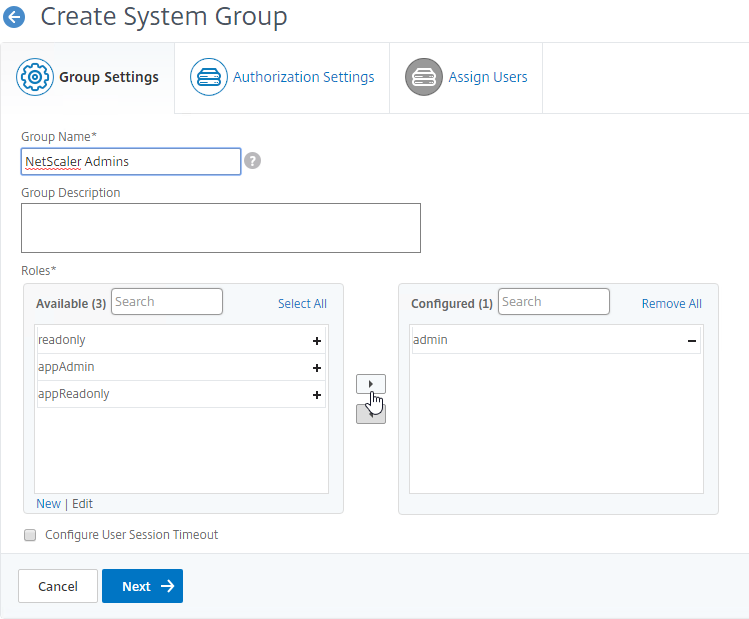749x619 pixels.
Task: Enable Configure User Session Timeout checkbox
Action: pos(30,535)
